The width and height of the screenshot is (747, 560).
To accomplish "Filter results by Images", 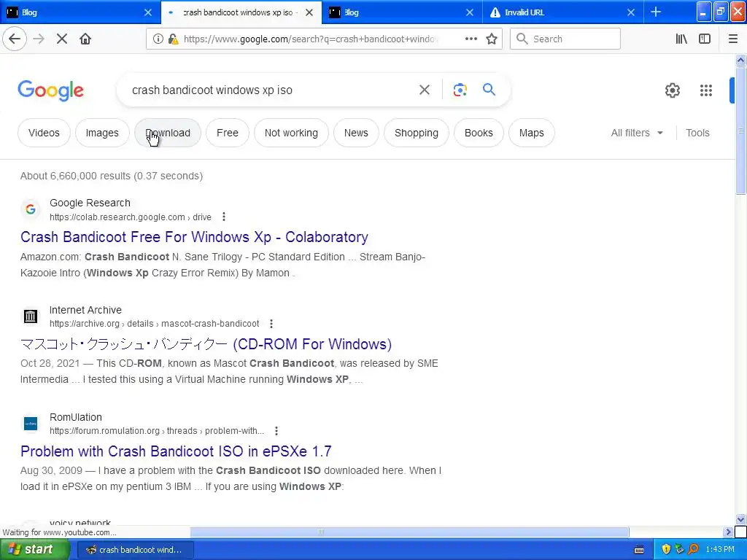I will 102,133.
